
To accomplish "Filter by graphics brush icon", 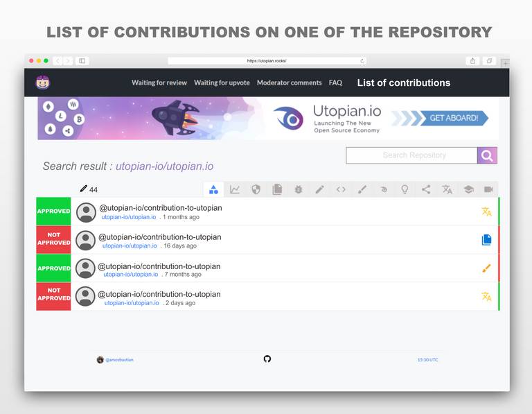I will pos(362,189).
